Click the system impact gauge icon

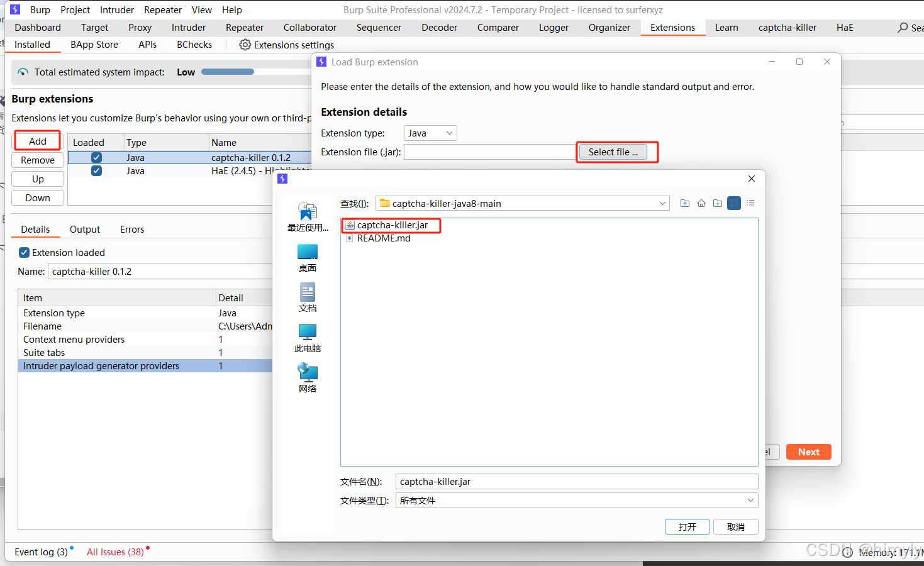[23, 72]
